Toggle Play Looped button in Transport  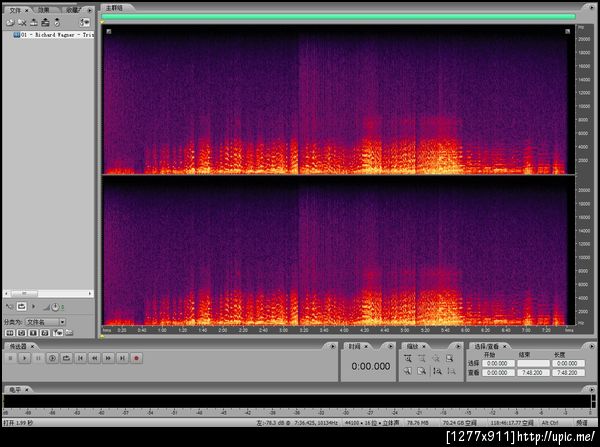coord(67,358)
